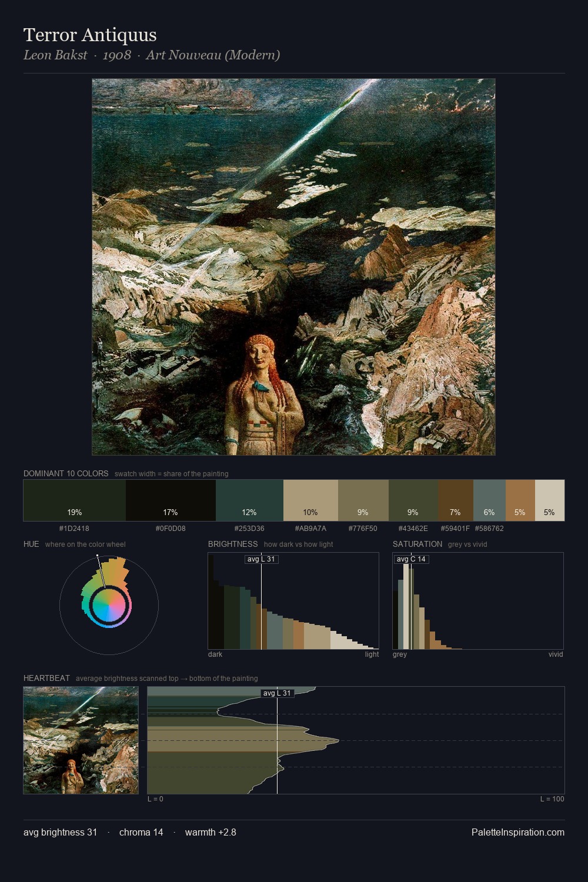The width and height of the screenshot is (588, 882).
Task: Click hex code #43462E
Action: coord(413,529)
